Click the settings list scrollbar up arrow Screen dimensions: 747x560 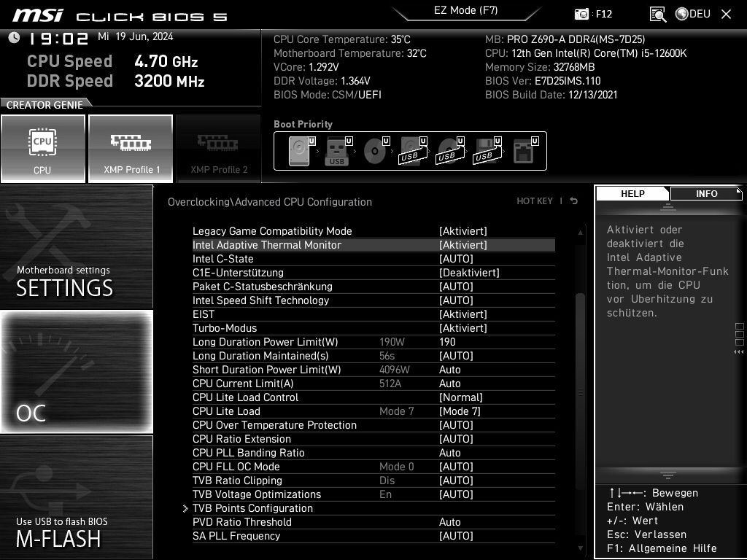[x=580, y=233]
